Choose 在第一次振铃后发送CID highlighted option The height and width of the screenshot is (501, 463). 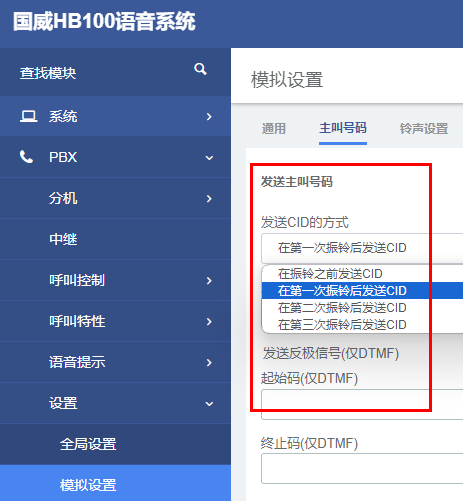click(362, 291)
